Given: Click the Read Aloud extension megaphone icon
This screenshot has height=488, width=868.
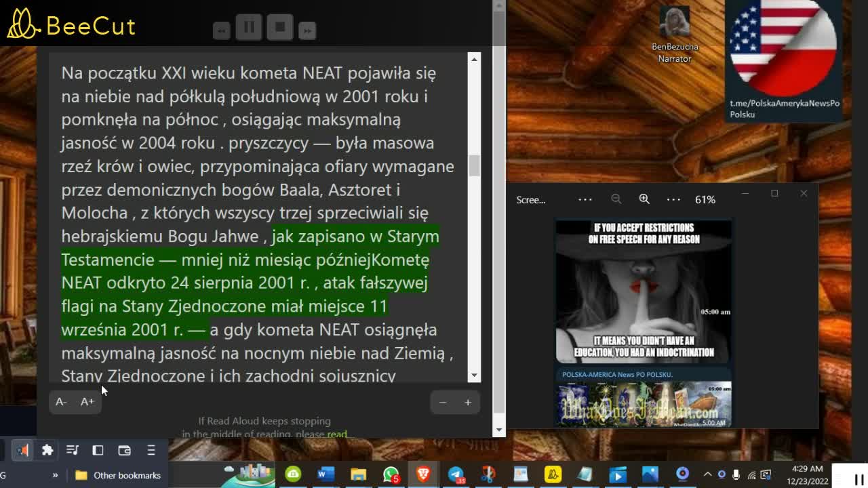Looking at the screenshot, I should click(x=22, y=450).
